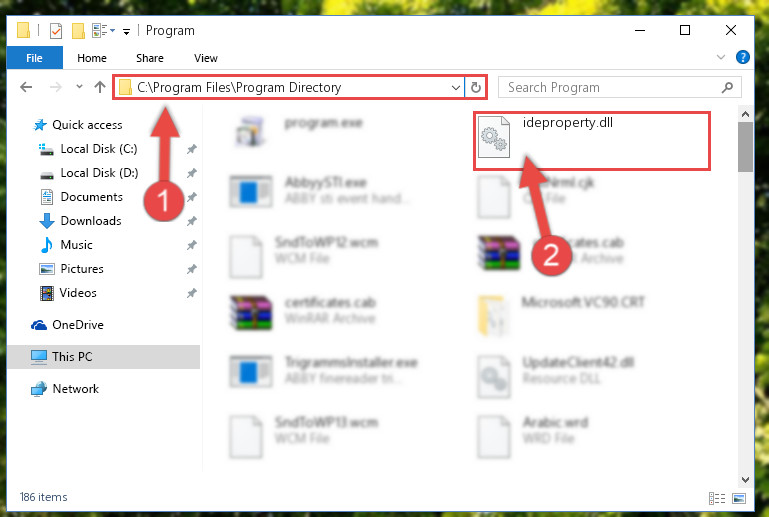769x517 pixels.
Task: Open the File ribbon tab
Action: [x=34, y=58]
